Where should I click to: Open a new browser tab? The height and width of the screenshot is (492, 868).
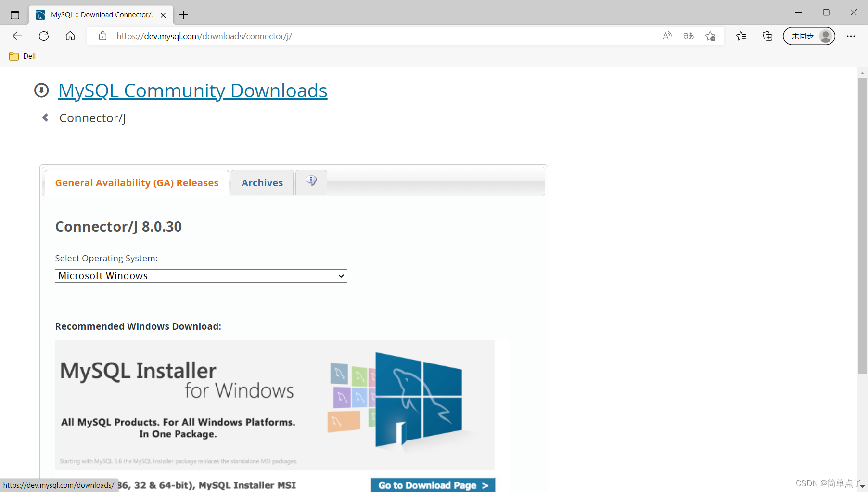(184, 15)
